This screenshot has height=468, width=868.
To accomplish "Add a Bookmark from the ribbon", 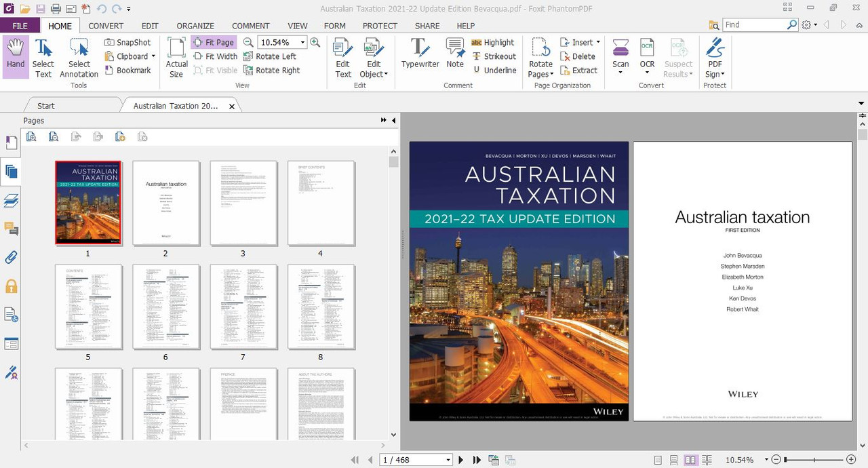I will (x=128, y=70).
